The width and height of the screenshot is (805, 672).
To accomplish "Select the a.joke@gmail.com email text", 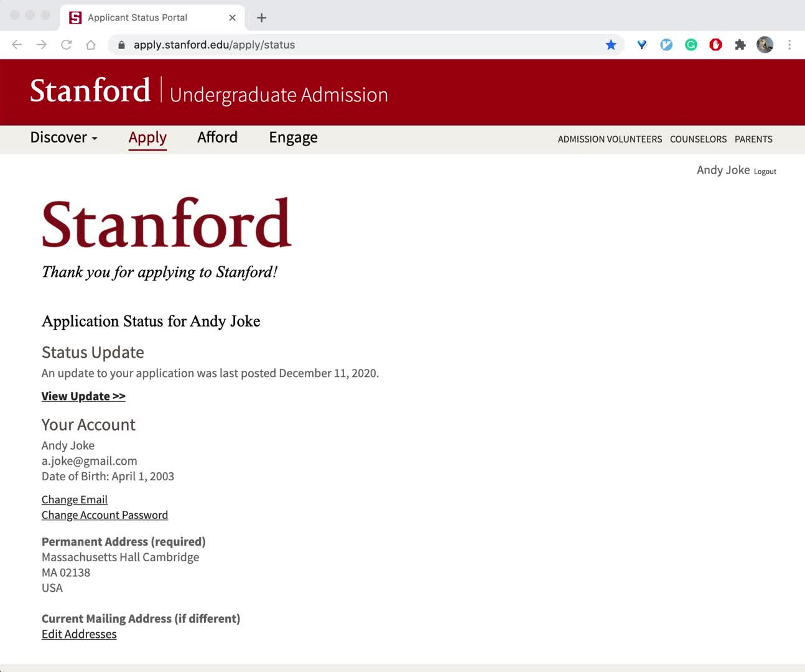I will (x=90, y=461).
